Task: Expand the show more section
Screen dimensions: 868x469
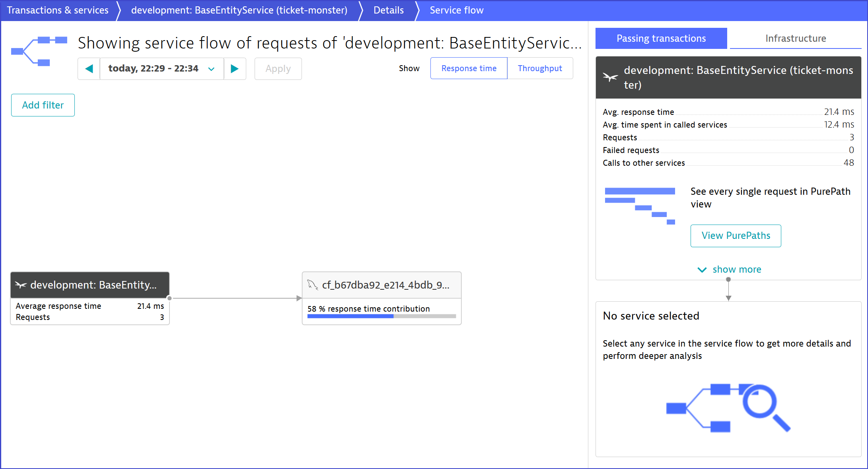Action: click(736, 269)
